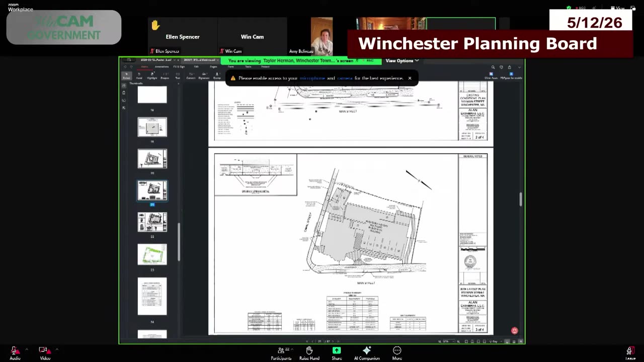Click the Stamp tool in PDF toolbar
644x362 pixels.
217,75
